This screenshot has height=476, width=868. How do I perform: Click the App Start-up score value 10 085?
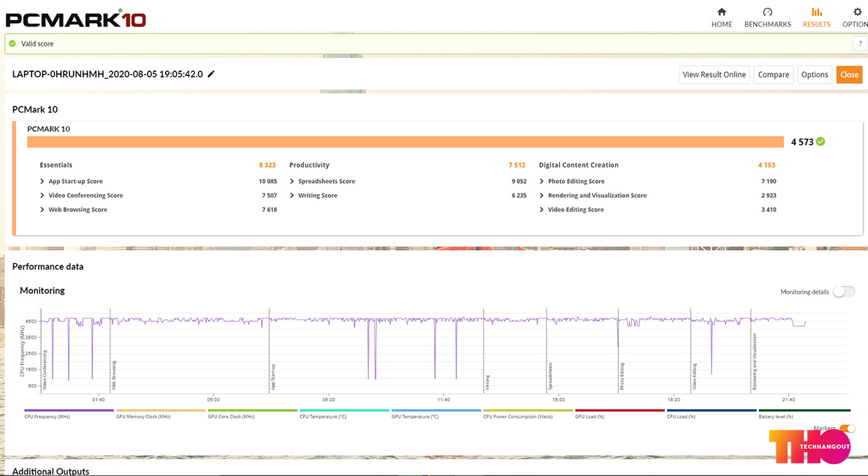pos(268,182)
